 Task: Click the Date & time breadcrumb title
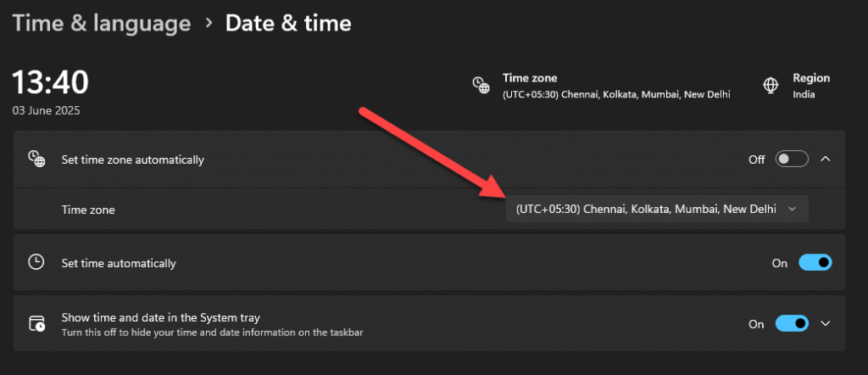click(288, 23)
